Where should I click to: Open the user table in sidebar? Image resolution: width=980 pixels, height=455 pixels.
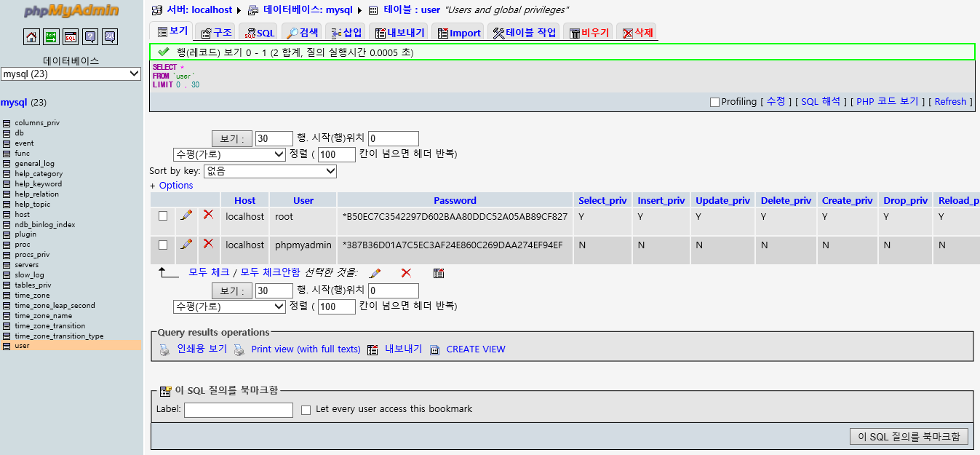click(x=23, y=346)
